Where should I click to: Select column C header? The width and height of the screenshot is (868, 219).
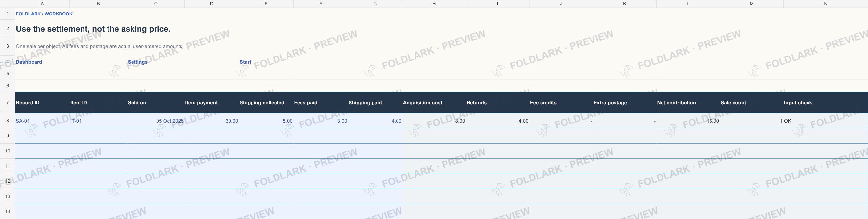(x=156, y=4)
